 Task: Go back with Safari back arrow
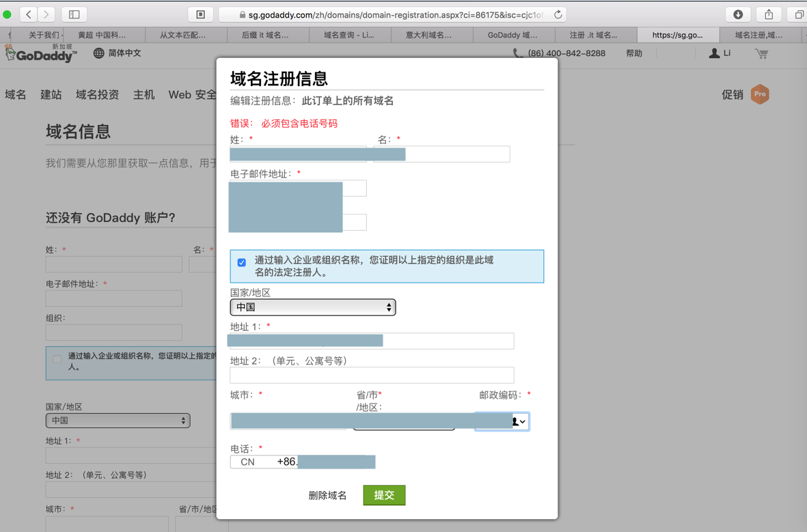[x=29, y=14]
